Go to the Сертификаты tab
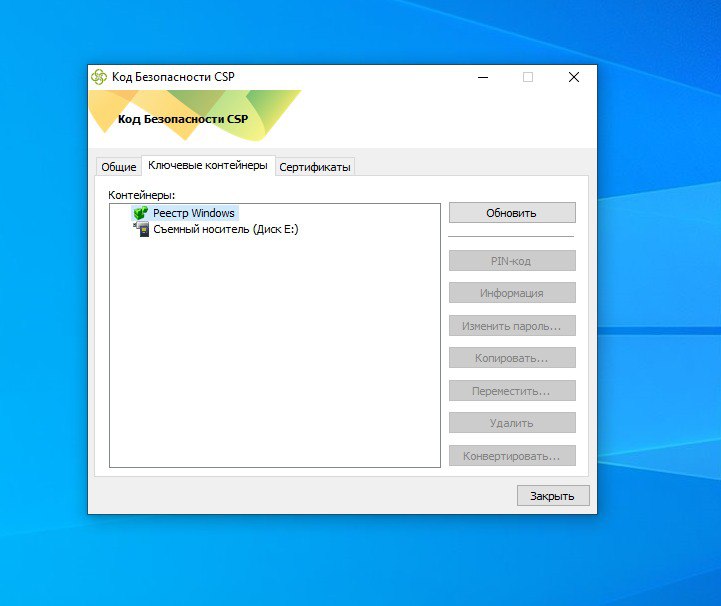The image size is (721, 606). (315, 166)
